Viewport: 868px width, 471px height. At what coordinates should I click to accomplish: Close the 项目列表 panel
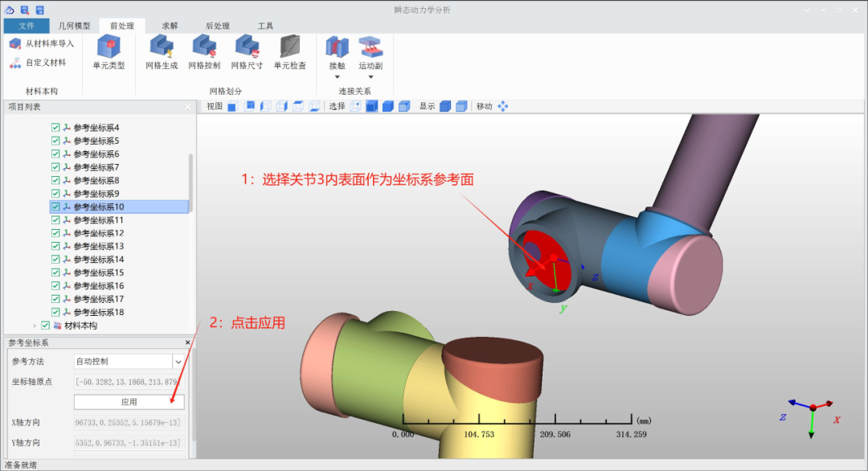[187, 107]
